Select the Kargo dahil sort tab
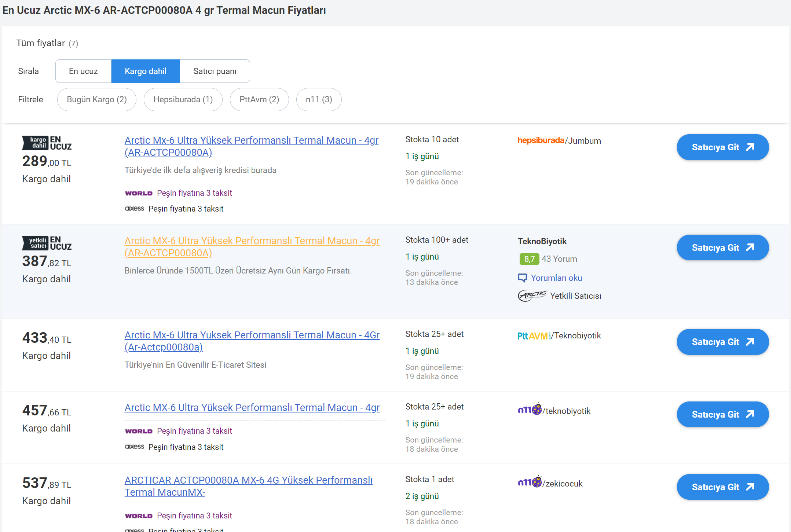Viewport: 791px width, 532px height. [x=145, y=71]
